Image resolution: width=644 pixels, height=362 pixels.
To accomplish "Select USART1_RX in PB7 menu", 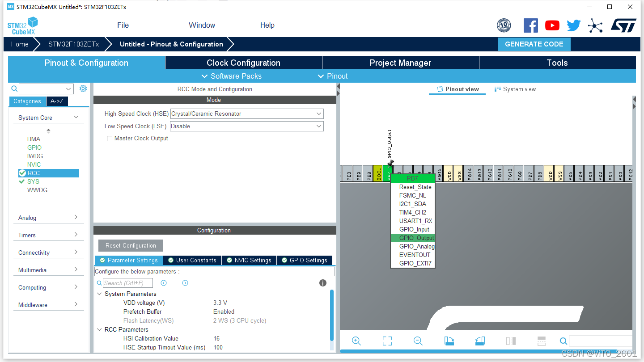I will (412, 221).
